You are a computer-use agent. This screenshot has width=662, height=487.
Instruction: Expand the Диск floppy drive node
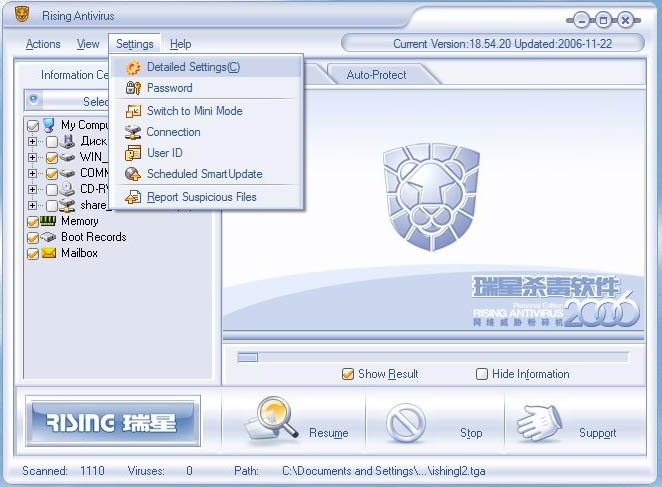pos(33,141)
